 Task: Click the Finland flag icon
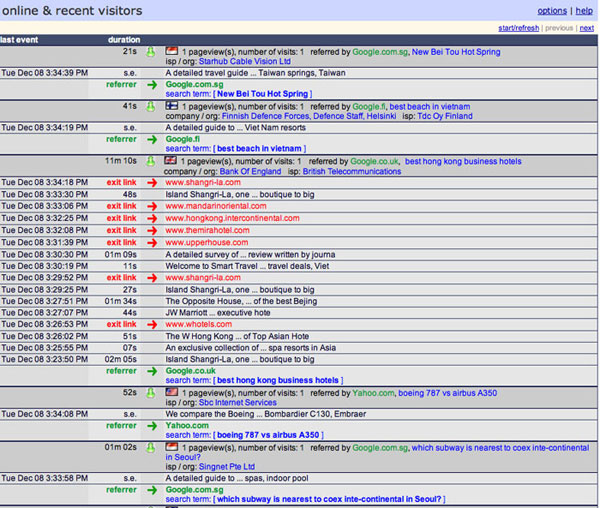point(171,105)
